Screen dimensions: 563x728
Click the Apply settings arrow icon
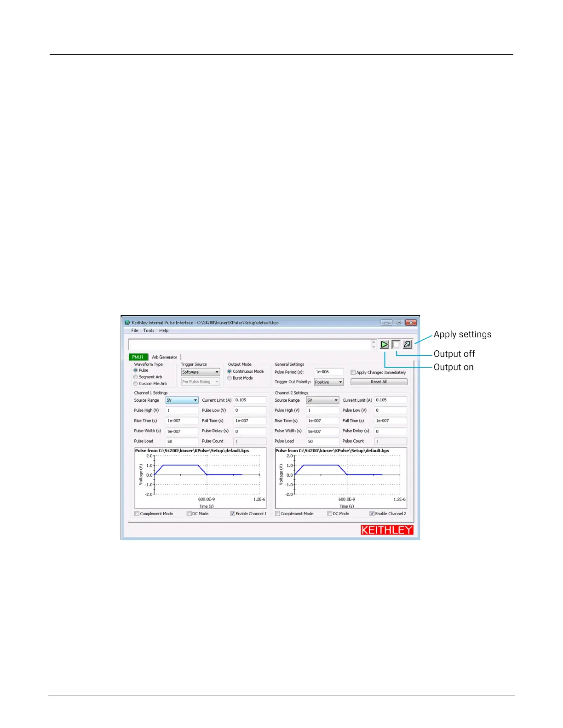(408, 344)
